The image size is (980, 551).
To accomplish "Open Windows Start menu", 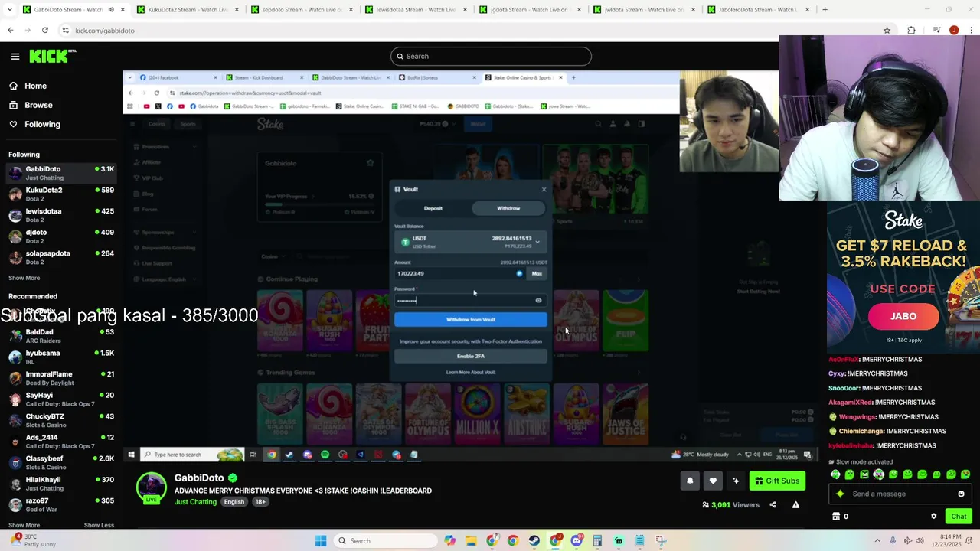I will coord(321,541).
